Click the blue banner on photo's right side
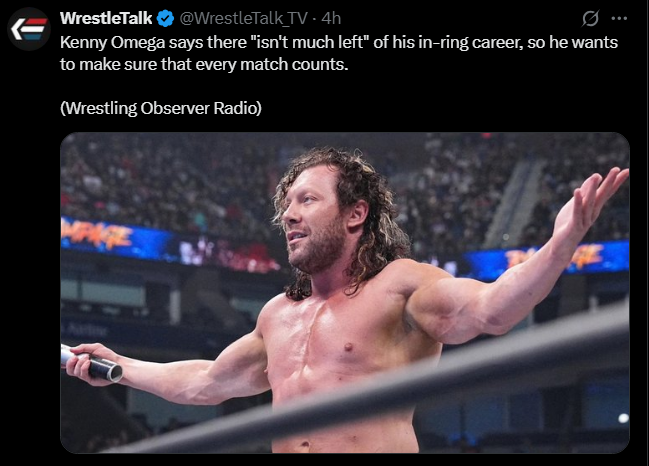This screenshot has width=649, height=466. click(x=560, y=259)
